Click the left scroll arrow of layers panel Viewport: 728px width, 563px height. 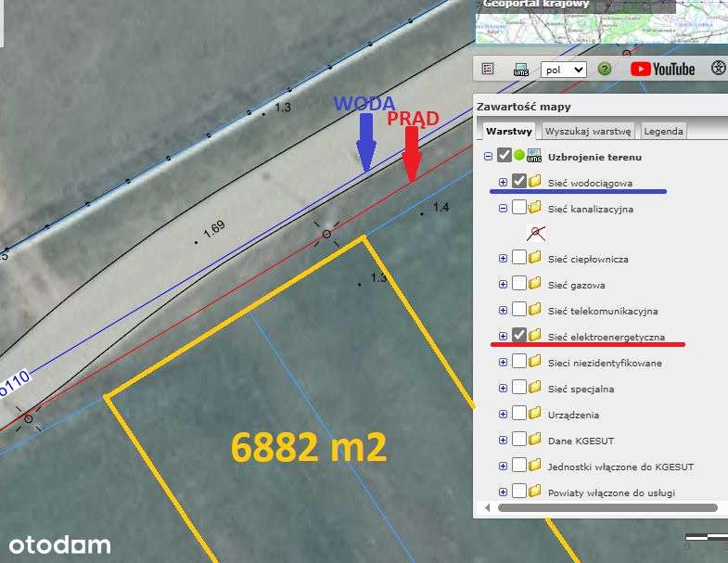tap(487, 507)
